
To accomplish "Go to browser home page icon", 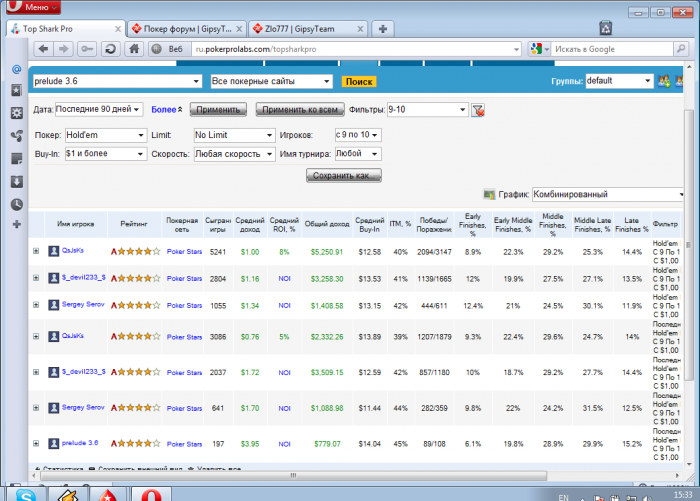I will [x=132, y=48].
